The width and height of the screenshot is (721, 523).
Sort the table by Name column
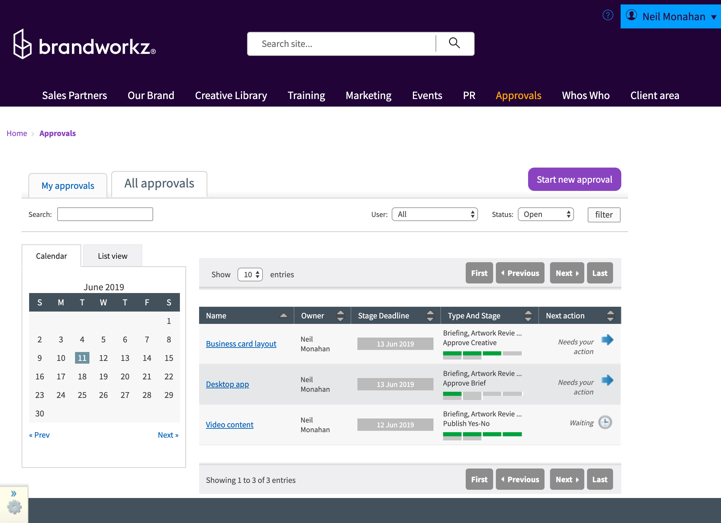246,316
